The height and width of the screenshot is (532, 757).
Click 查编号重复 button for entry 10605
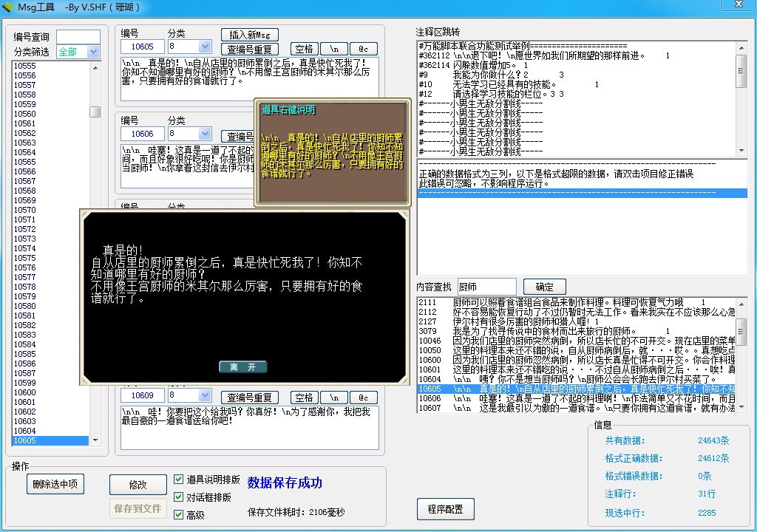[250, 49]
